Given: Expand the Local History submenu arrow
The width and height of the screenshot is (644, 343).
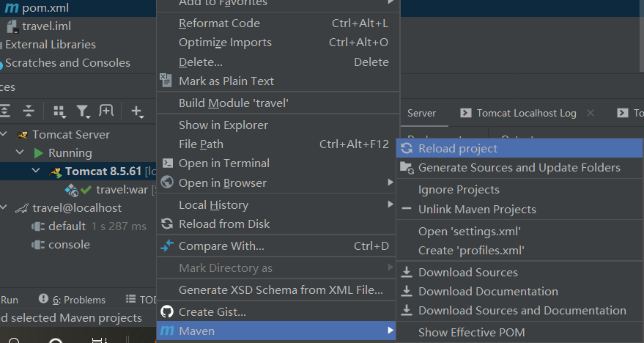Looking at the screenshot, I should pos(391,204).
